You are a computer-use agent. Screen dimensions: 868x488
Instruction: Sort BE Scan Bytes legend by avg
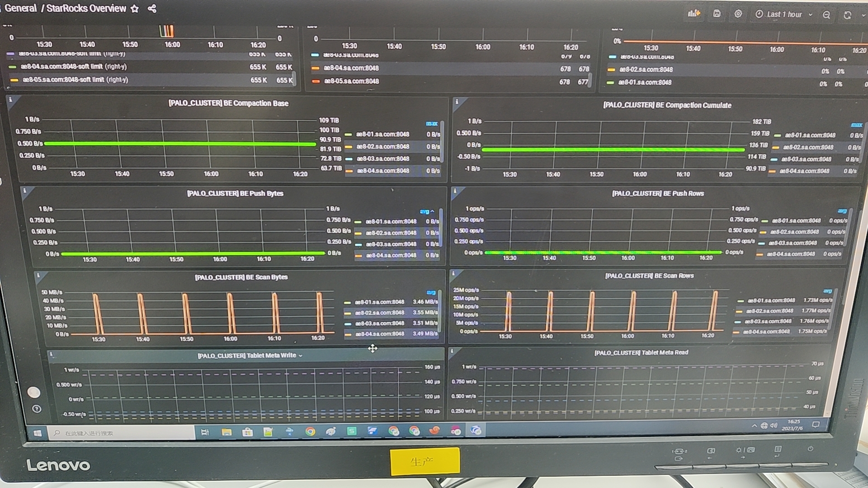pos(431,292)
